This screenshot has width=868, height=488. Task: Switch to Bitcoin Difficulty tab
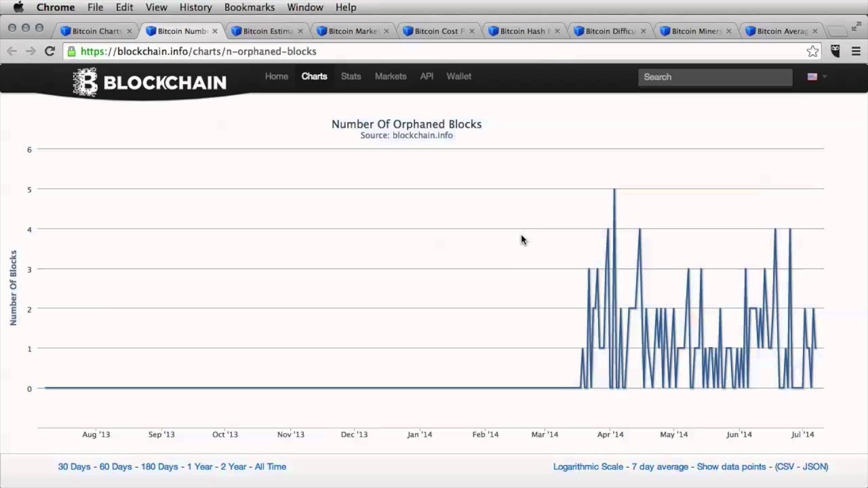click(610, 31)
